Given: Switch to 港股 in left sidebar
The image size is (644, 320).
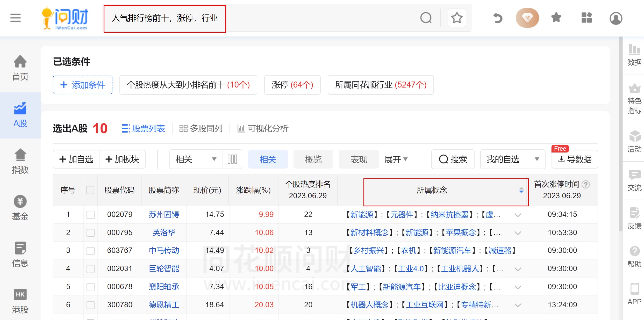Looking at the screenshot, I should coord(20,302).
